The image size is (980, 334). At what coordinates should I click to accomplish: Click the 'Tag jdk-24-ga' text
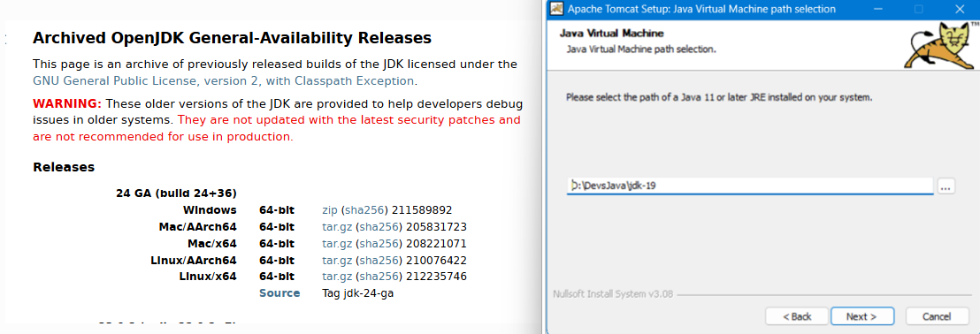[x=358, y=293]
